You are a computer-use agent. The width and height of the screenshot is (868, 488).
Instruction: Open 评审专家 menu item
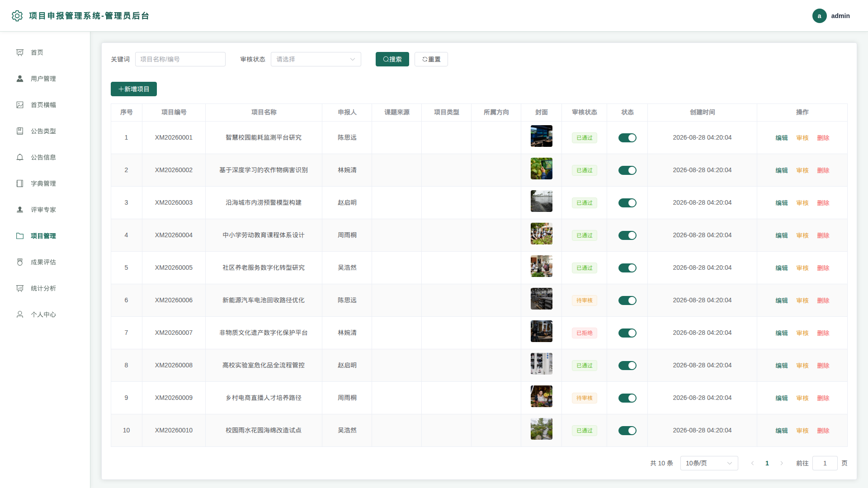[45, 210]
